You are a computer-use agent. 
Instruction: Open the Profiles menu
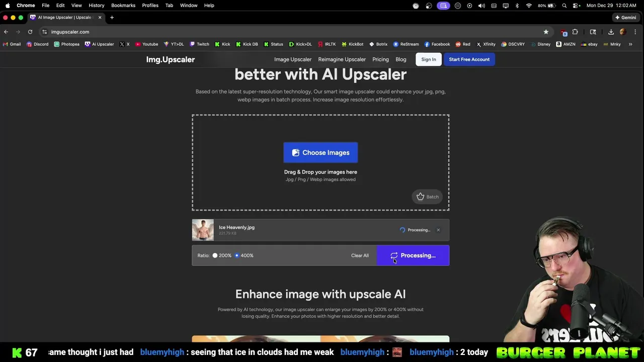tap(150, 6)
